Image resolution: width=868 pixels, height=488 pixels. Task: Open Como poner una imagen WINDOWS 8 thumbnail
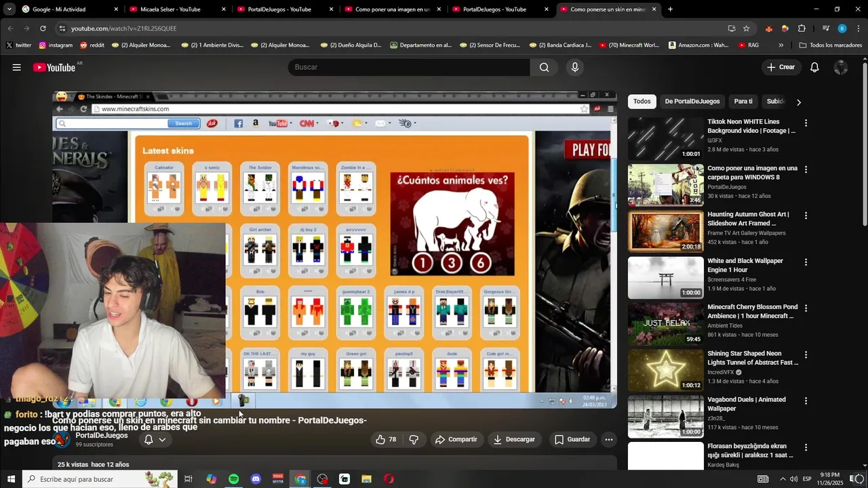[666, 185]
